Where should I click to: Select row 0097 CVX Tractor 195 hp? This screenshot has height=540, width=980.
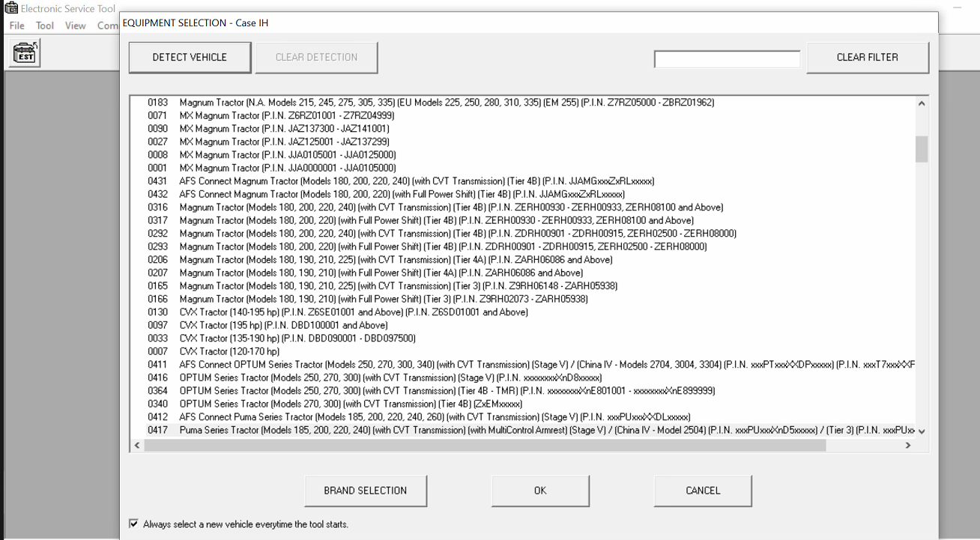tap(522, 325)
